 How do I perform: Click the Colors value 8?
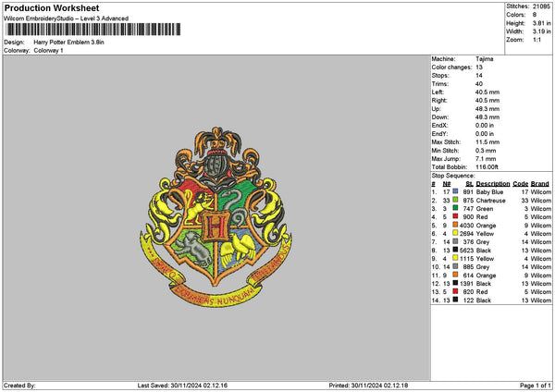(x=535, y=15)
